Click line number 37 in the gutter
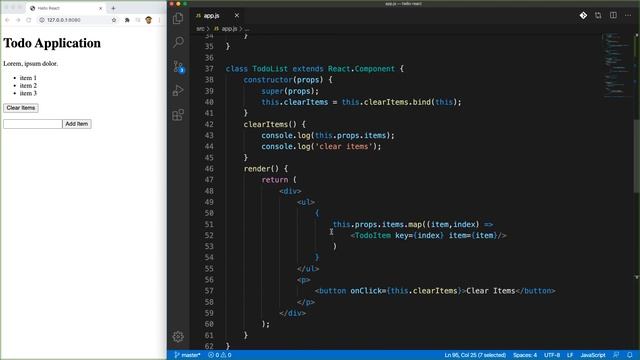The width and height of the screenshot is (640, 360). pos(209,69)
